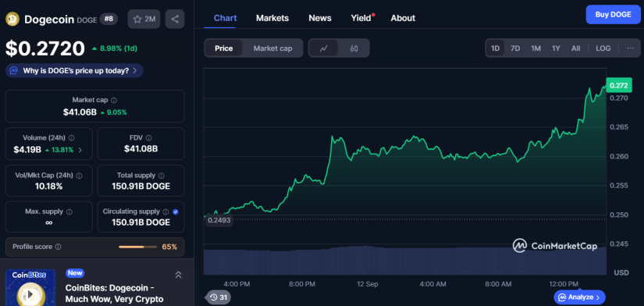Select the Price toggle
The width and height of the screenshot is (644, 306).
pos(223,48)
